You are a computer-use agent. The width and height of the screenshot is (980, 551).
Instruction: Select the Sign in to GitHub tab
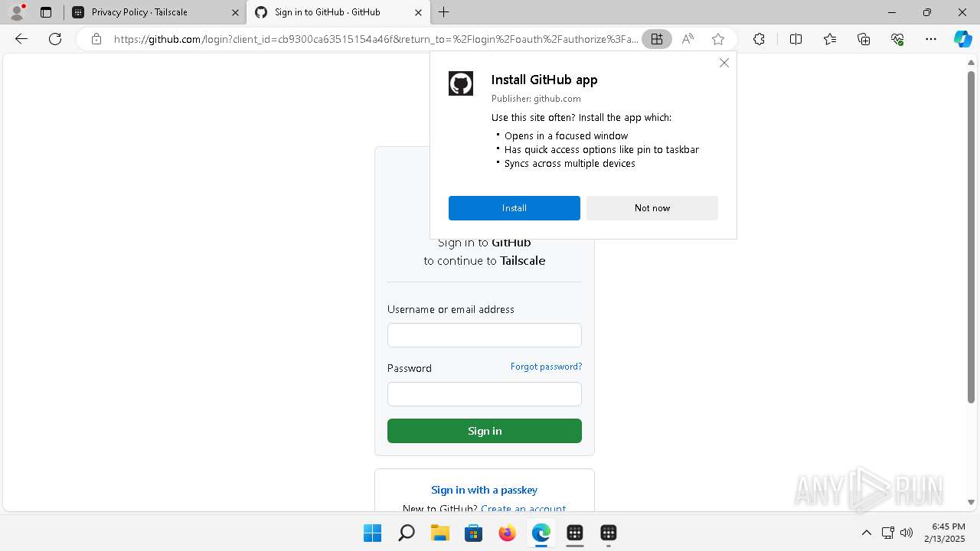coord(337,12)
